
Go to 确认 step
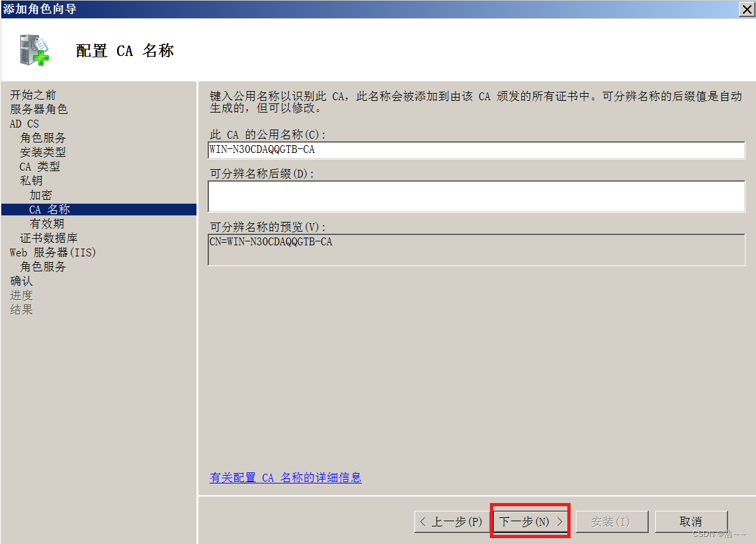[21, 281]
